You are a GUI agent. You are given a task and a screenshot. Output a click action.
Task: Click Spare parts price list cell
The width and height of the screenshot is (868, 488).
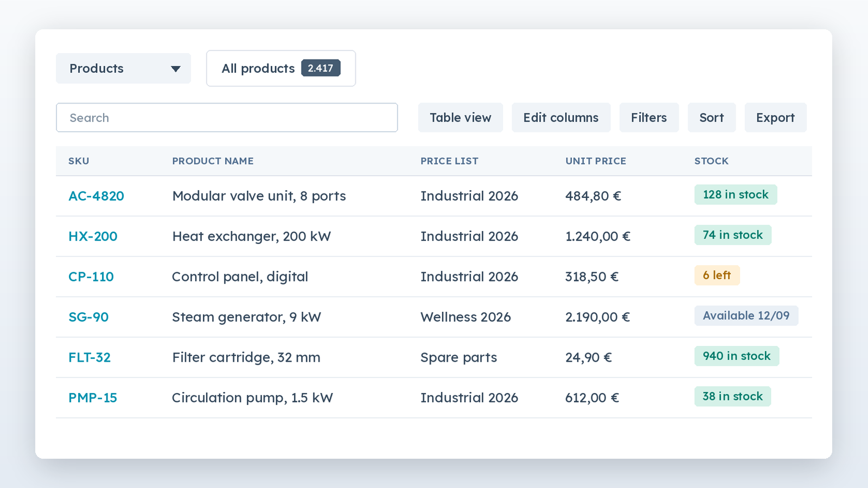tap(458, 357)
